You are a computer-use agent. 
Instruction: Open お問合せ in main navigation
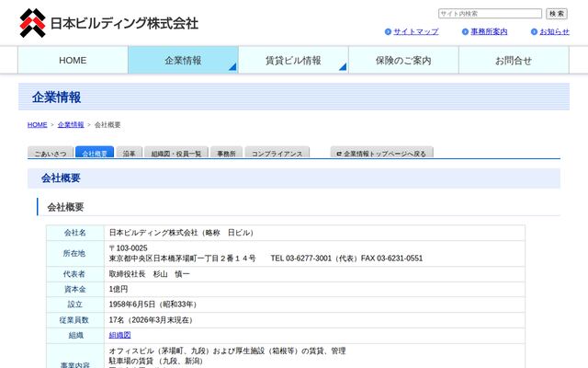[x=514, y=60]
